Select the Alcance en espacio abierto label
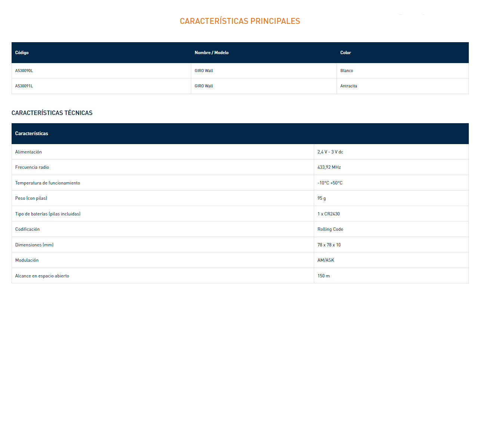This screenshot has height=448, width=480. point(42,276)
